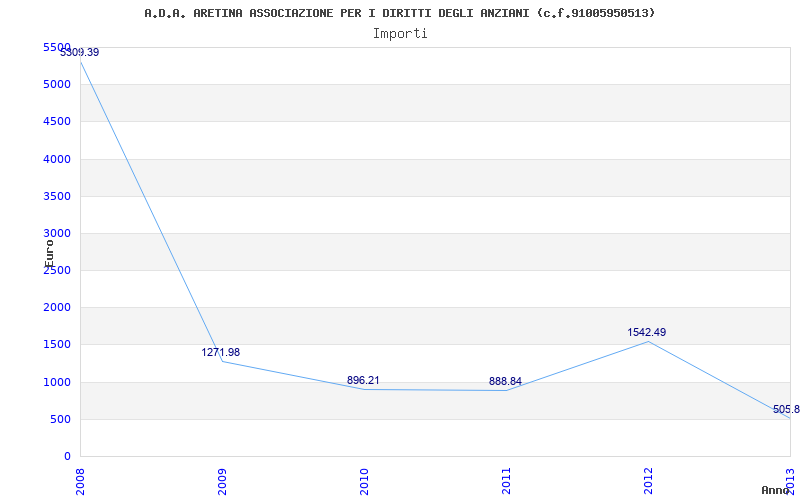
Task: Click the 1000 y-axis tick label
Action: pos(57,382)
